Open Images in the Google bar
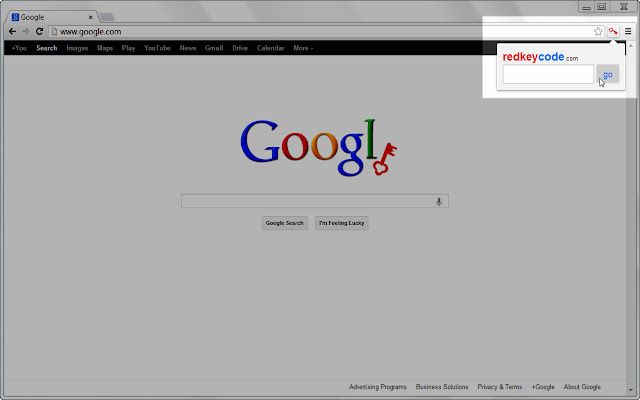The width and height of the screenshot is (640, 400). point(77,48)
